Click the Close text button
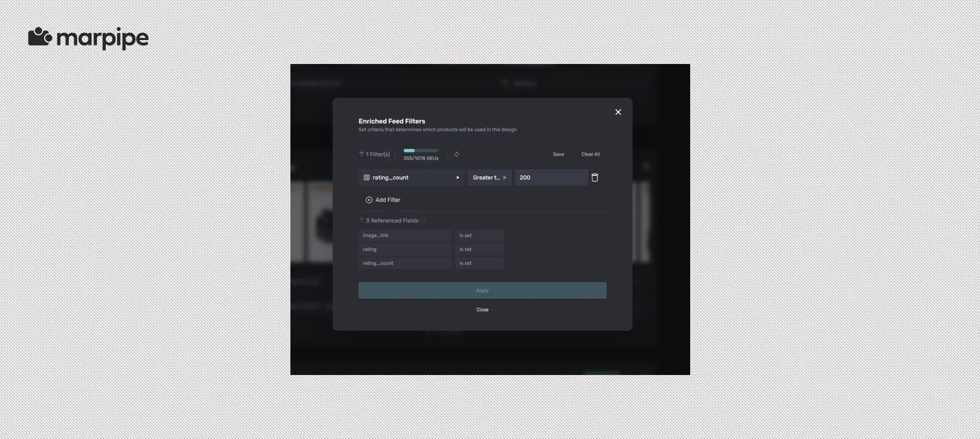This screenshot has height=439, width=980. (482, 310)
